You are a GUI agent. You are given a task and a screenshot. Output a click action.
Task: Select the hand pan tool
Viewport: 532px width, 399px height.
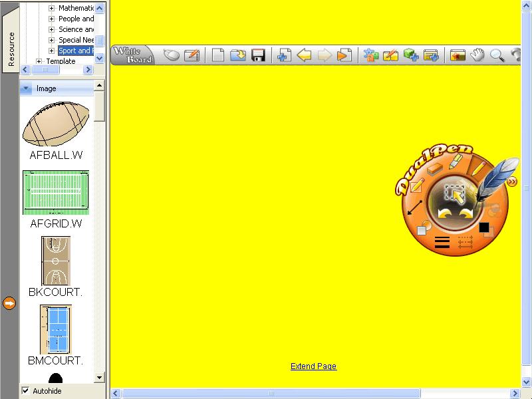[x=477, y=55]
